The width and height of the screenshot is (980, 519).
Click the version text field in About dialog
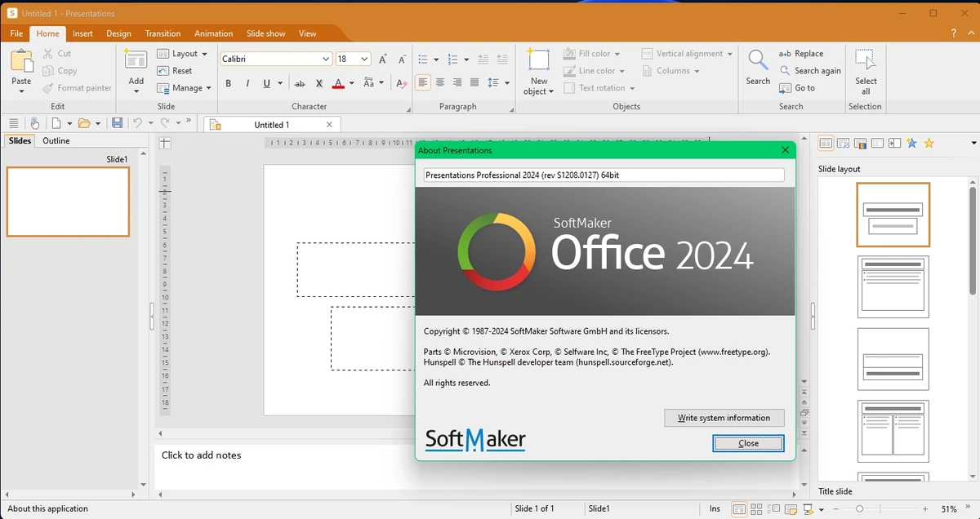pos(604,175)
